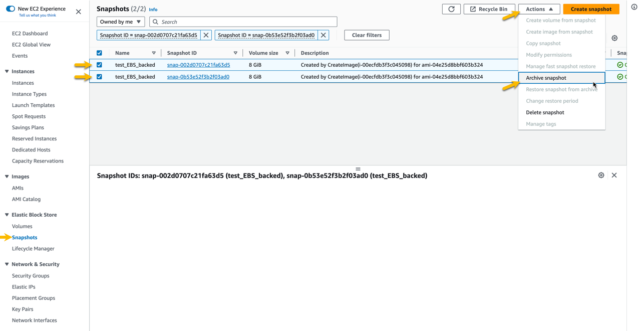
Task: Uncheck snapshot snap-0b53e52f3b2f03ad0 row
Action: point(99,77)
